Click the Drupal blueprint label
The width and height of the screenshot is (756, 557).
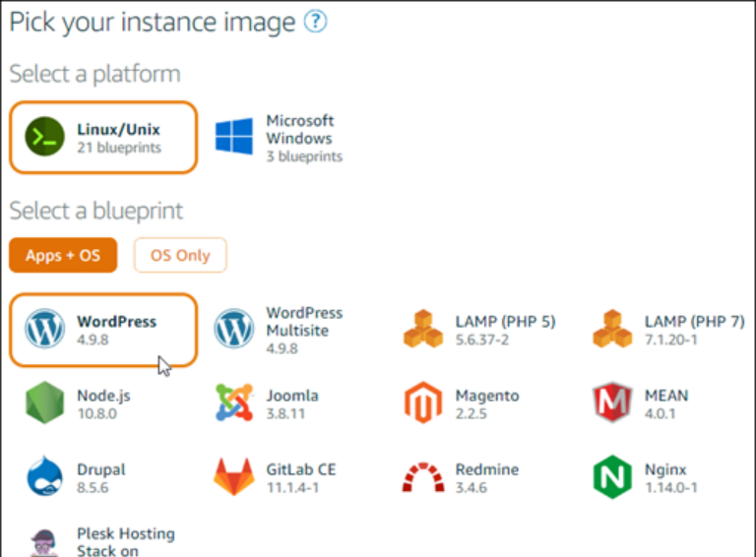(101, 469)
